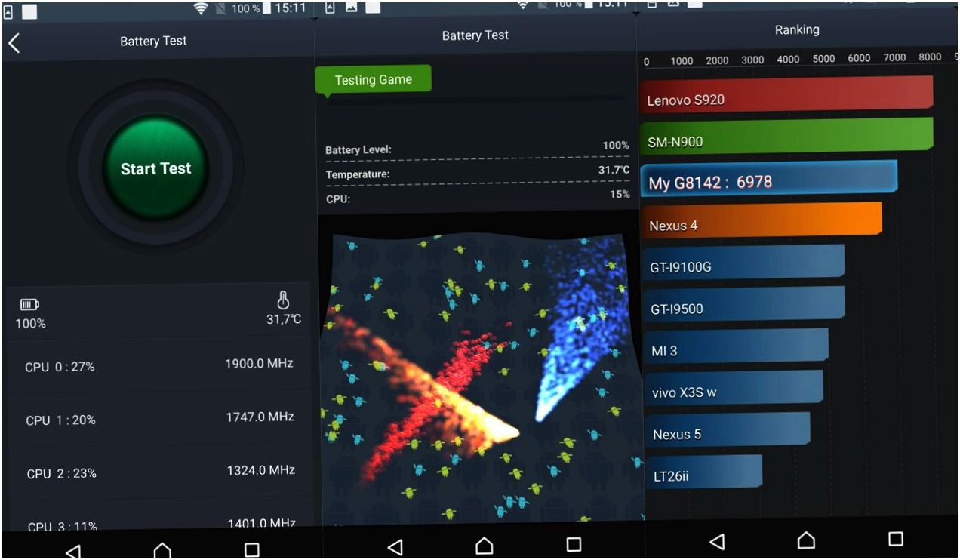Tap the Wi-Fi icon in left status bar

point(201,9)
